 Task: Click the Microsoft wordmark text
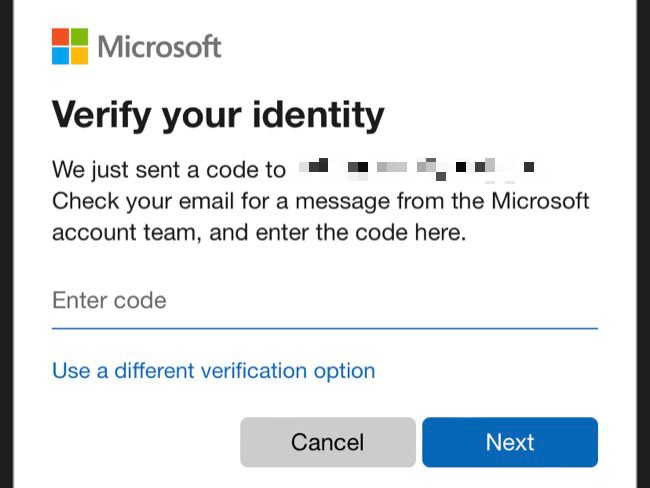point(160,47)
